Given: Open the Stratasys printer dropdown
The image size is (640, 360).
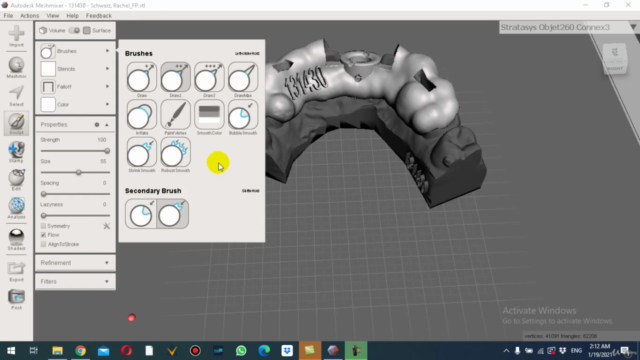Looking at the screenshot, I should 633,27.
